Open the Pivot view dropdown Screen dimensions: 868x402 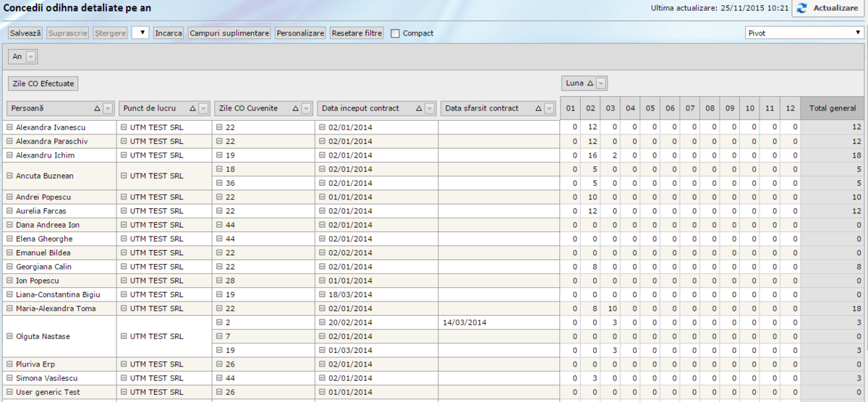click(x=802, y=33)
